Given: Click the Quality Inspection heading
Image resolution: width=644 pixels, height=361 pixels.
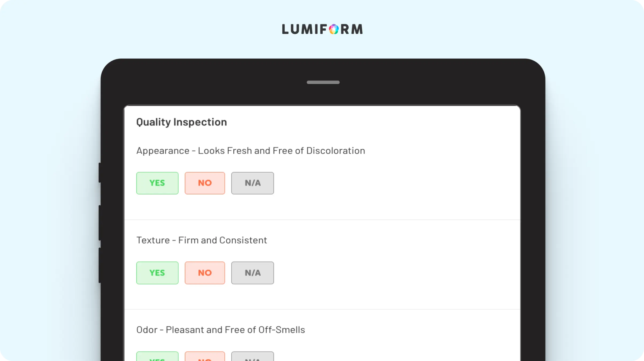Looking at the screenshot, I should [181, 122].
